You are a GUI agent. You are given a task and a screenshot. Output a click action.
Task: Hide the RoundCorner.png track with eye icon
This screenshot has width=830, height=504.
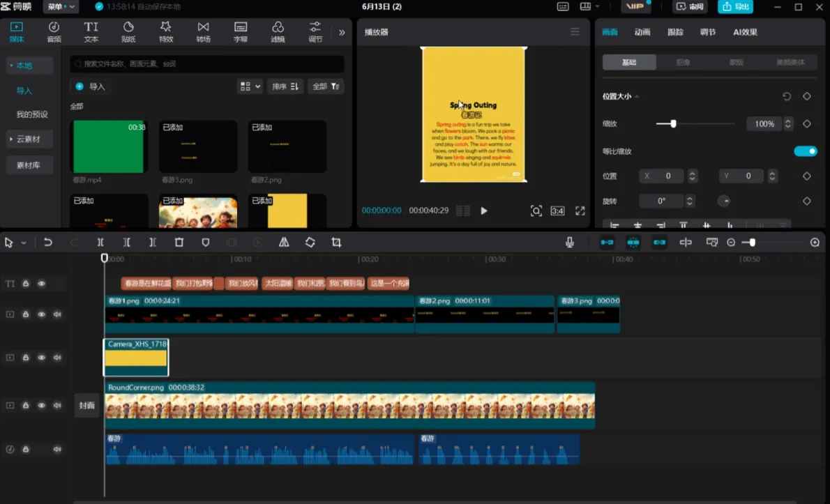point(41,405)
